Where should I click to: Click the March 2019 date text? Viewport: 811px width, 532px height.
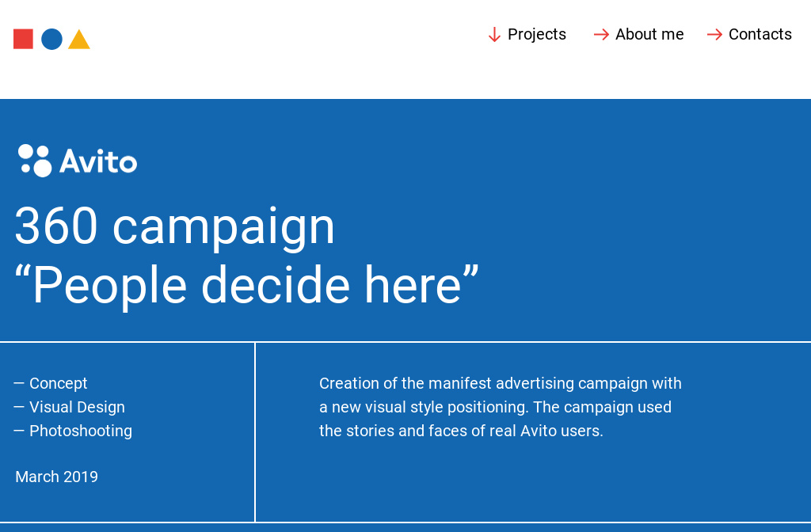(x=57, y=477)
